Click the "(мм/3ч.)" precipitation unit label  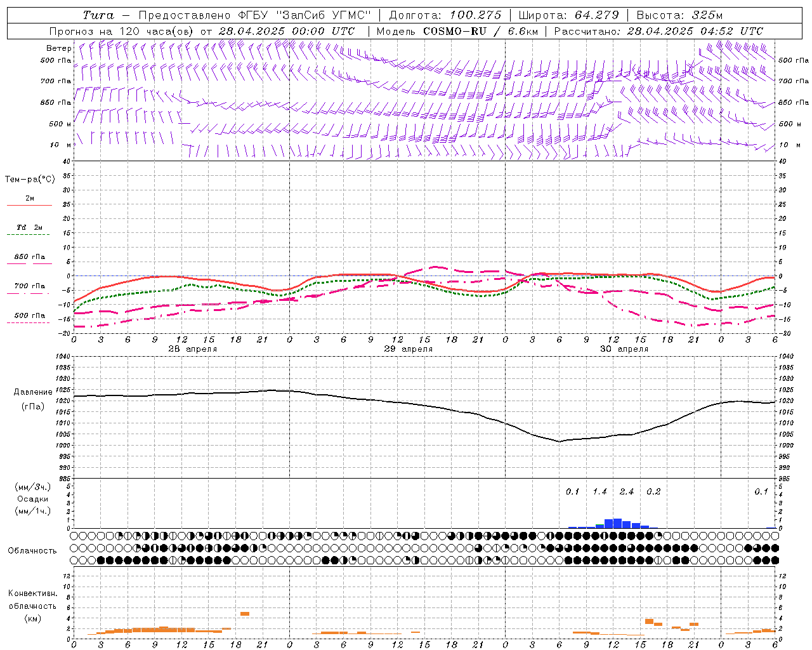point(33,487)
